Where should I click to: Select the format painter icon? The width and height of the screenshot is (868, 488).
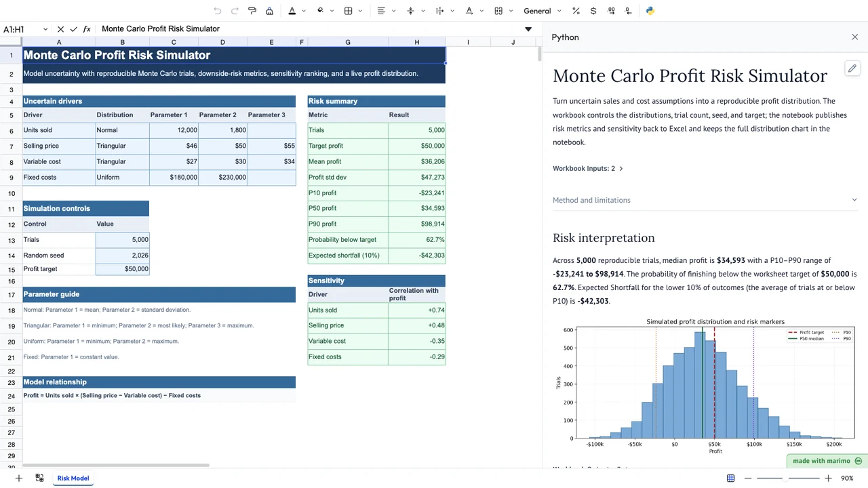click(x=252, y=11)
